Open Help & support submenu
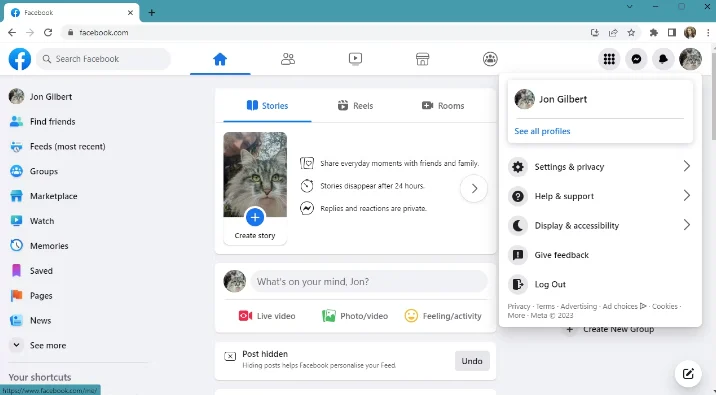Image resolution: width=716 pixels, height=395 pixels. click(600, 196)
